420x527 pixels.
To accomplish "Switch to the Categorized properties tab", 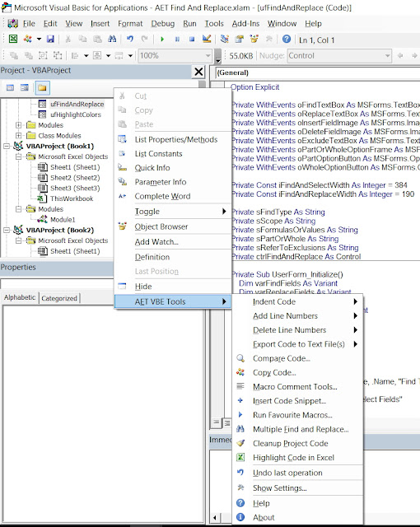I will click(59, 298).
